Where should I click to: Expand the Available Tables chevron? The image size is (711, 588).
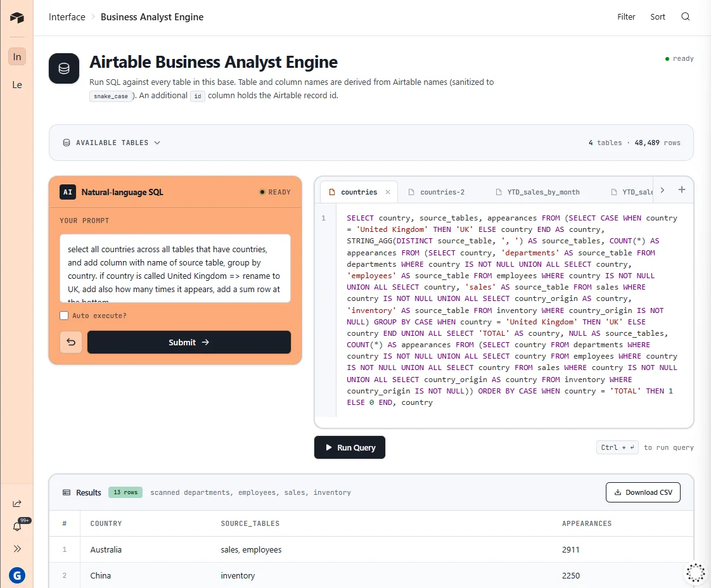[x=157, y=143]
